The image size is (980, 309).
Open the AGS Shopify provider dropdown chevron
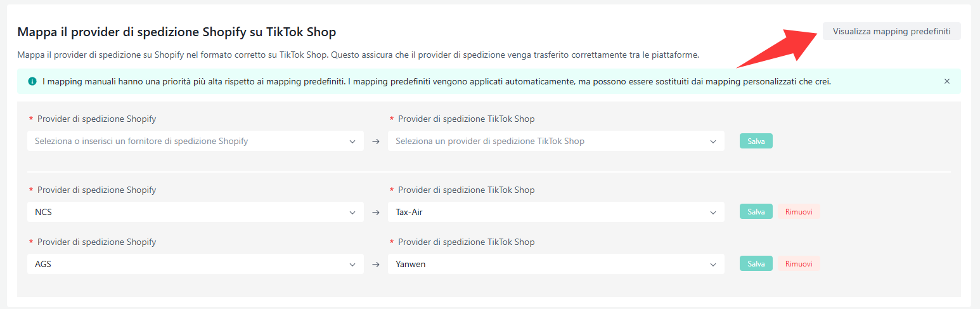pos(352,264)
